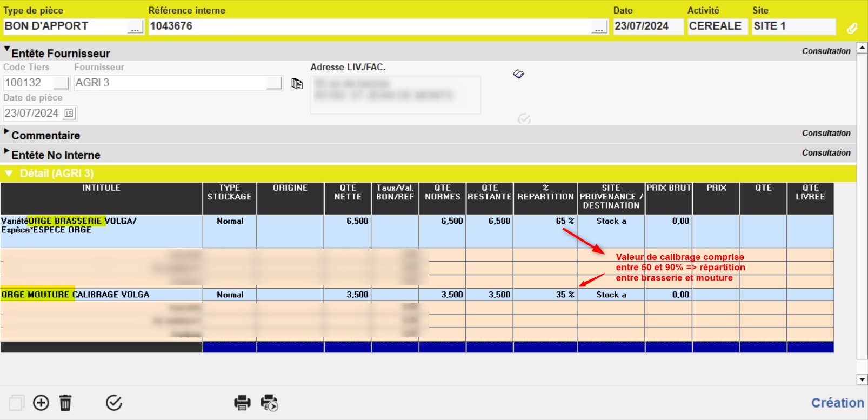Click the QTE NETTE column header

point(348,192)
